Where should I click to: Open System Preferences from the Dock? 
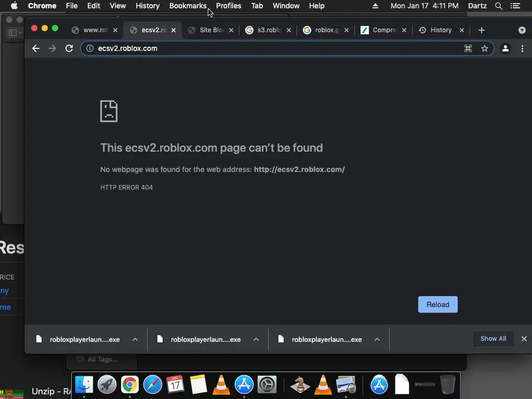pos(267,385)
